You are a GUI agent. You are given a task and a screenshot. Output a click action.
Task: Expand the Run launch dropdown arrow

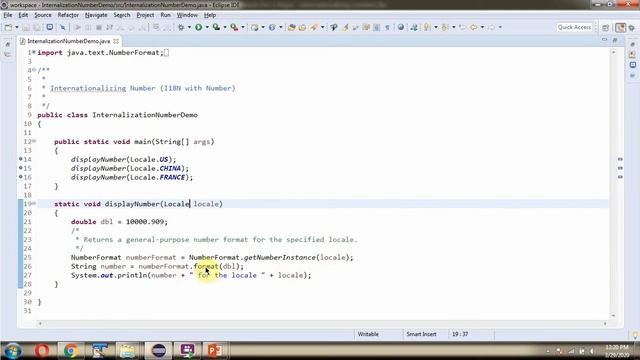click(207, 27)
